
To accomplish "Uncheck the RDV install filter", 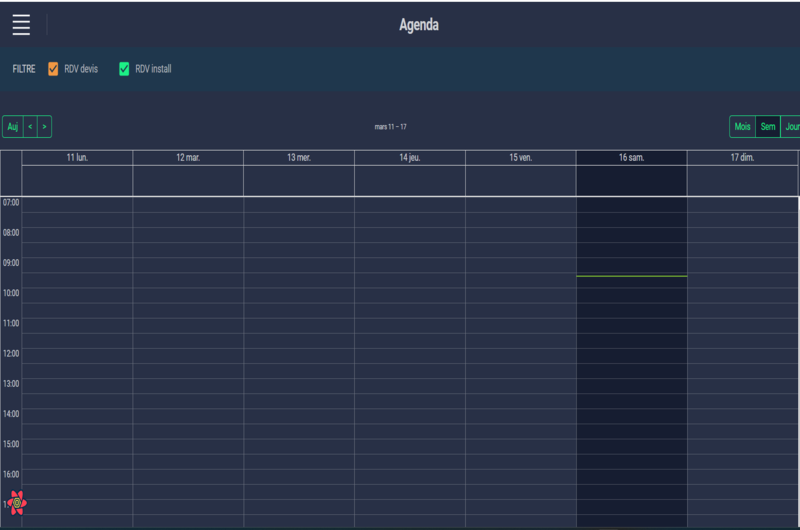I will (x=125, y=69).
